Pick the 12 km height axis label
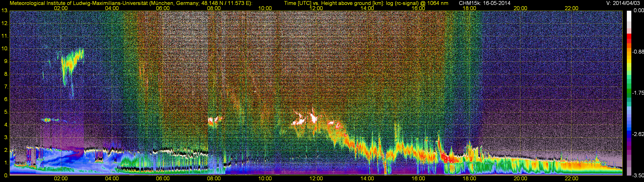The width and height of the screenshot is (644, 182). [x=5, y=23]
